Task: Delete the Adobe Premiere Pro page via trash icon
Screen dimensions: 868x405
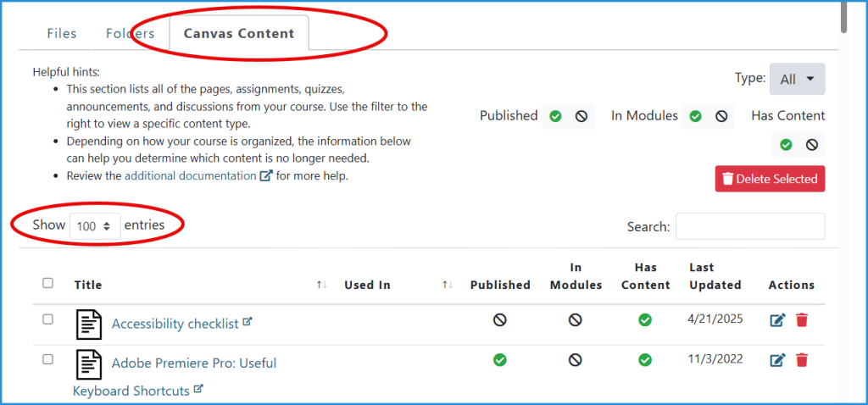Action: click(x=802, y=360)
